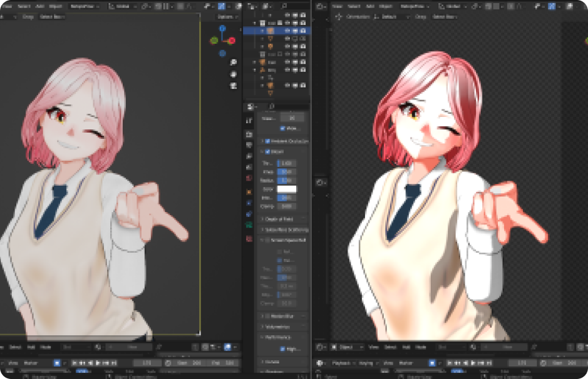The height and width of the screenshot is (379, 588).
Task: Toggle Half Res Trace checkbox
Action: click(x=279, y=260)
